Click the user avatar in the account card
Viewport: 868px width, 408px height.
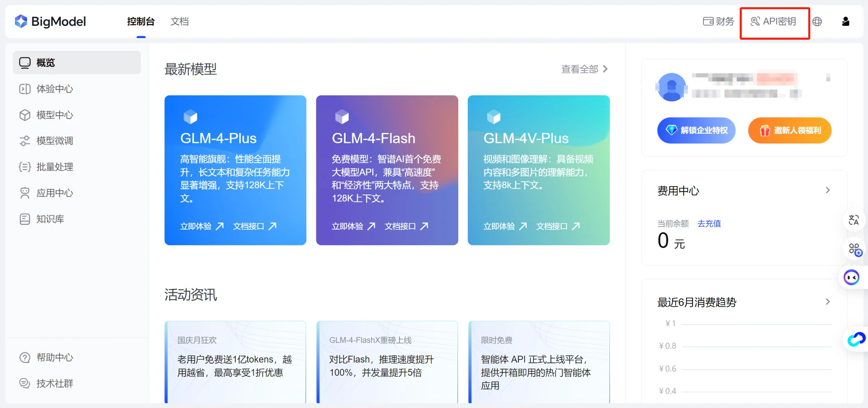[671, 87]
